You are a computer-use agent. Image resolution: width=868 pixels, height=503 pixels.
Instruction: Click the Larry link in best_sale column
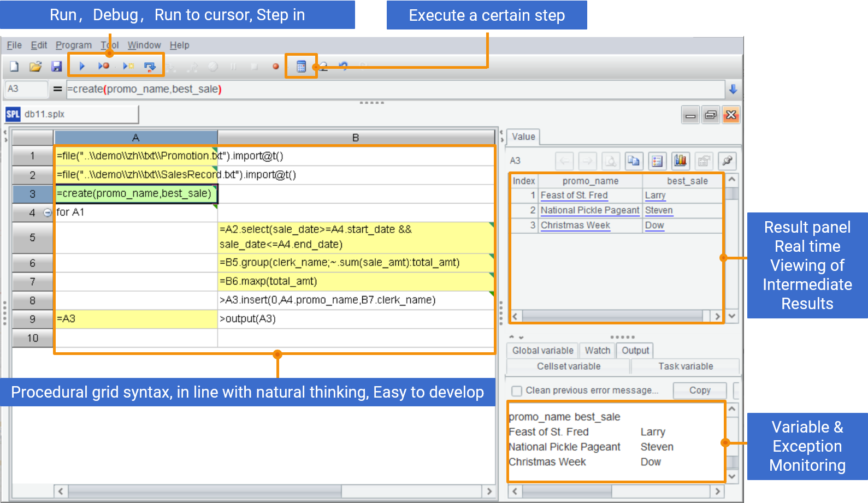coord(655,196)
